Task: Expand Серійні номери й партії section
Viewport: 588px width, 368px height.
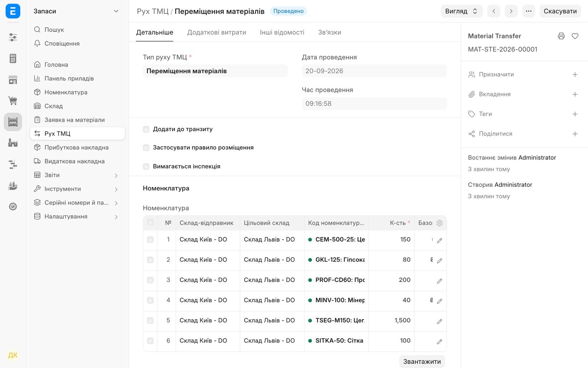Action: click(x=77, y=203)
